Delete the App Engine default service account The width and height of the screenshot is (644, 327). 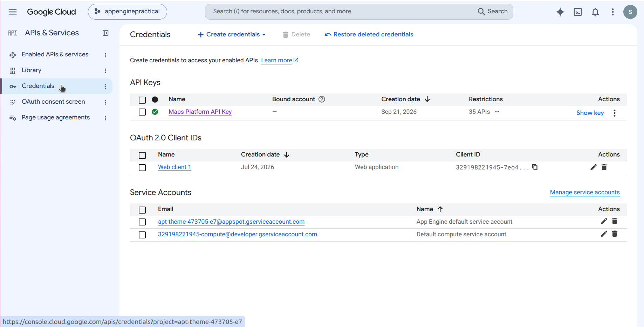615,221
